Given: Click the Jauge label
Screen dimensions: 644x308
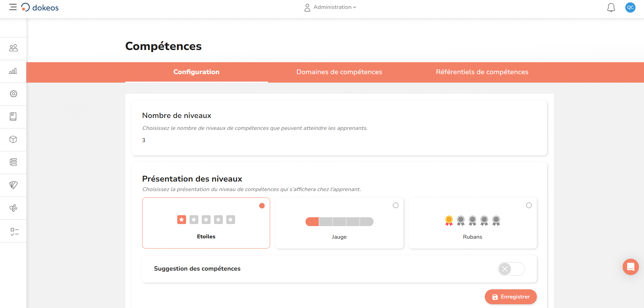Looking at the screenshot, I should (x=339, y=237).
